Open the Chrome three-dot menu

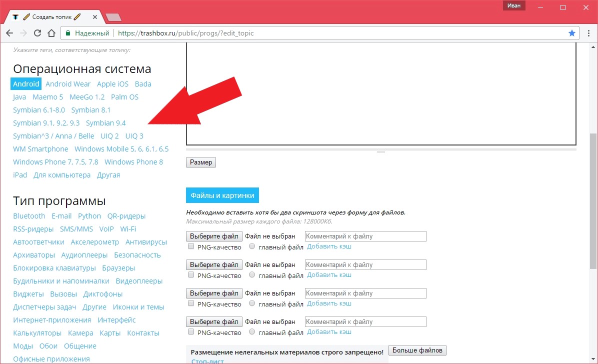[588, 33]
